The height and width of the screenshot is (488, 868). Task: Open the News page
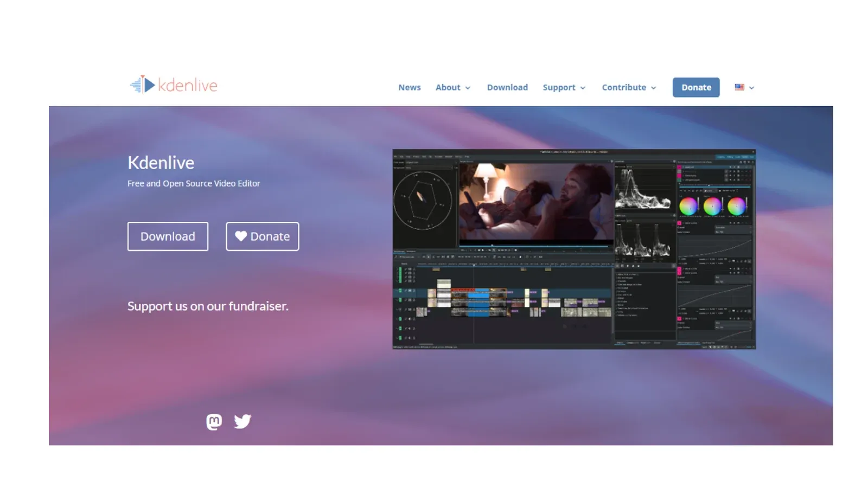[x=409, y=87]
